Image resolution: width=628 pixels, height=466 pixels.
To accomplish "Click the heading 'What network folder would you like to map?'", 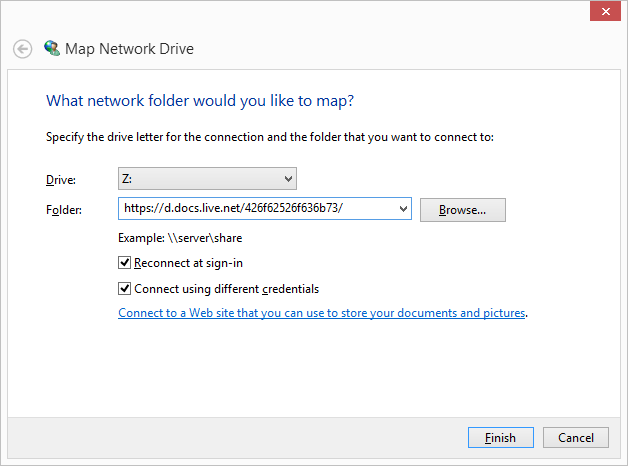I will click(x=200, y=101).
